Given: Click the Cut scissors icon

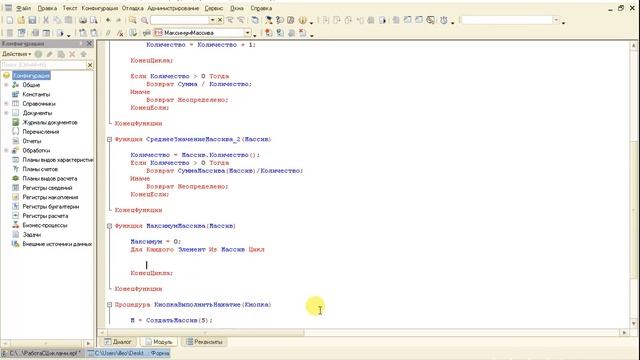Looking at the screenshot, I should tap(46, 20).
